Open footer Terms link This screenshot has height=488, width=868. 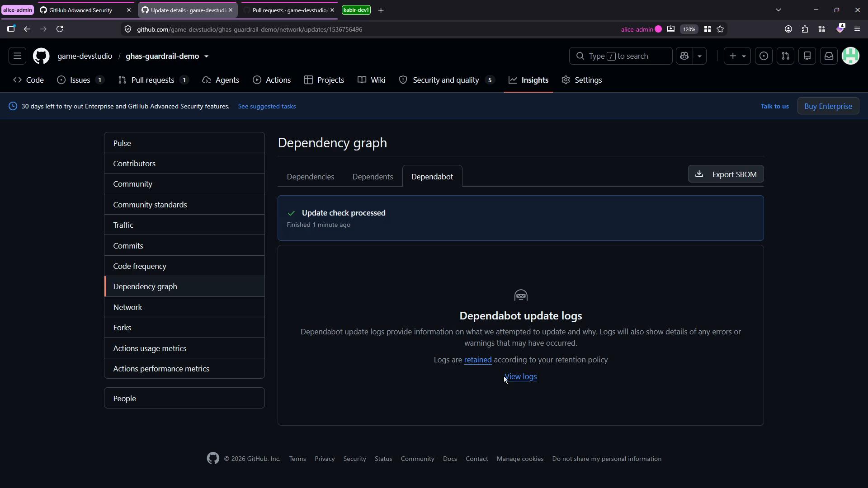[x=297, y=459]
